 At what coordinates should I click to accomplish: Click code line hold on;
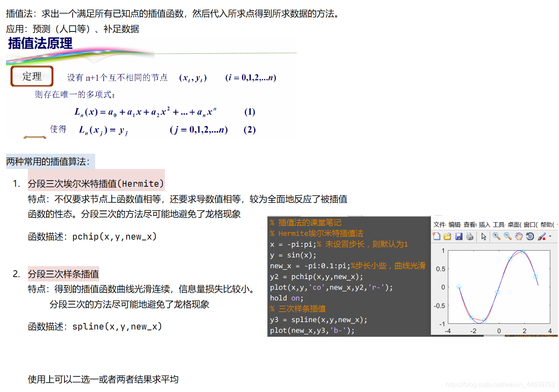(287, 298)
